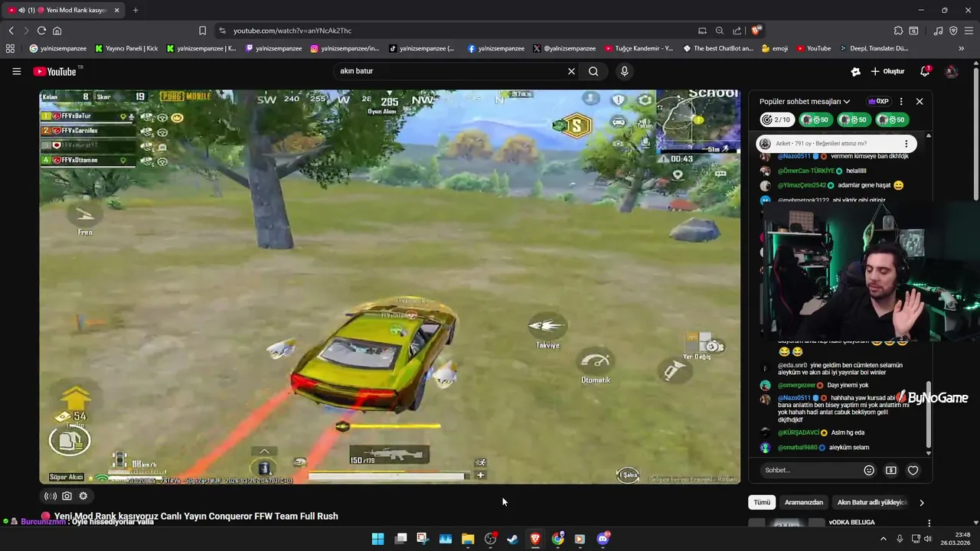Open the browser extensions puzzle icon
Screen dimensions: 980x551
(x=898, y=31)
